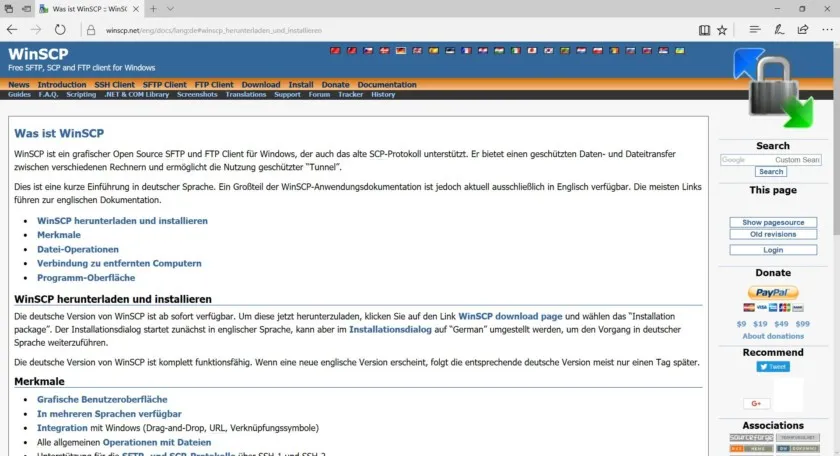Open the Hub (favorites list) icon

coord(755,30)
